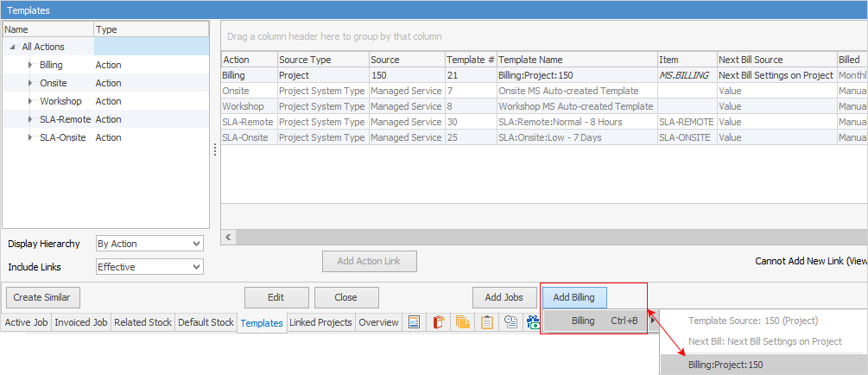868x375 pixels.
Task: Choose Billing Ctrl+B menu entry
Action: pyautogui.click(x=595, y=321)
